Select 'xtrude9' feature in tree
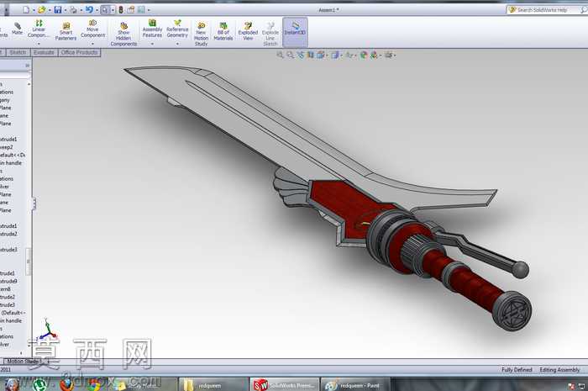This screenshot has height=391, width=588. [x=8, y=281]
